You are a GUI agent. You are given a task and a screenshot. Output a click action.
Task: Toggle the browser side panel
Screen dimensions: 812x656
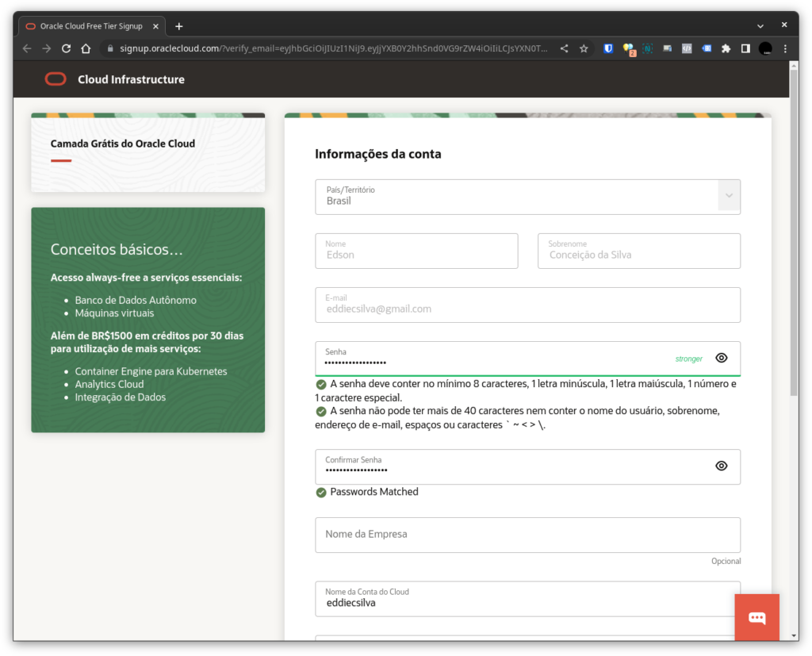tap(745, 48)
